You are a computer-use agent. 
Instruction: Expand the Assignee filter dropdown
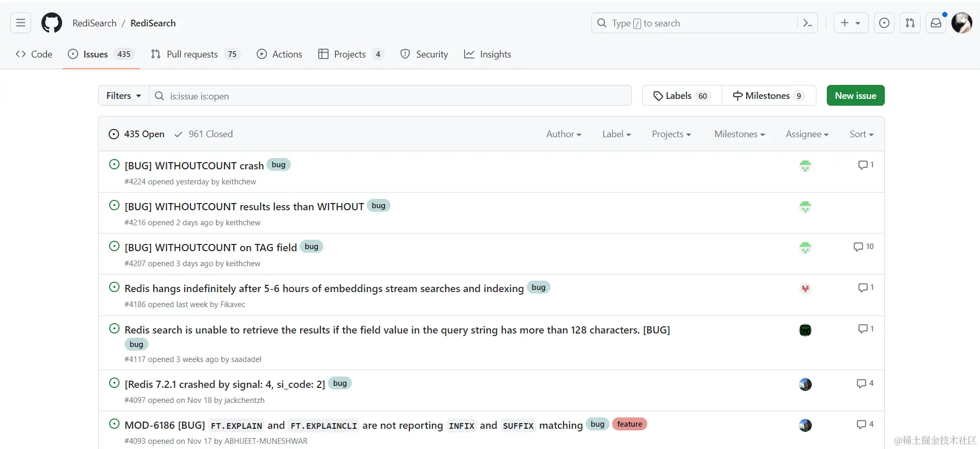click(807, 134)
